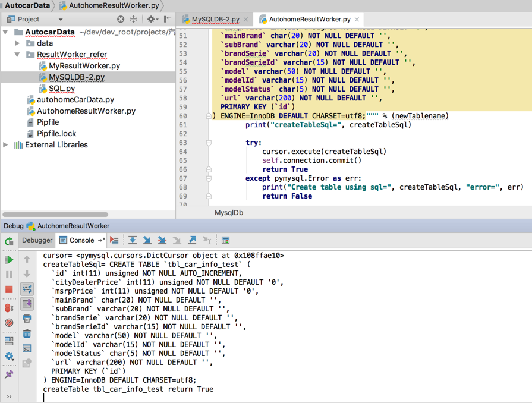The height and width of the screenshot is (403, 532).
Task: Open SQL.py in the project tree
Action: [61, 89]
